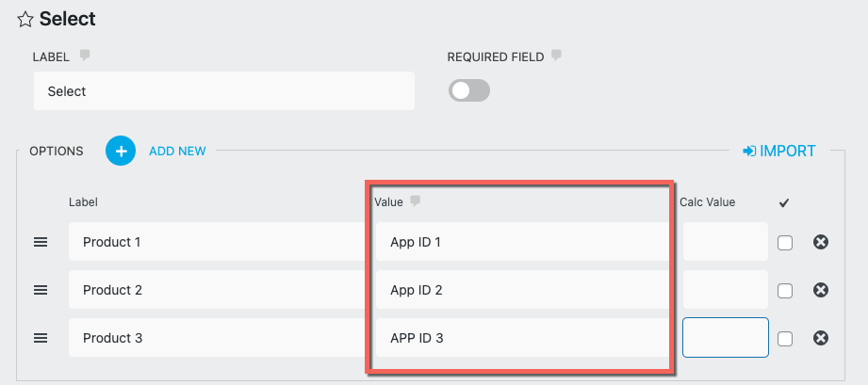Delete the Product 2 option row

(x=820, y=291)
